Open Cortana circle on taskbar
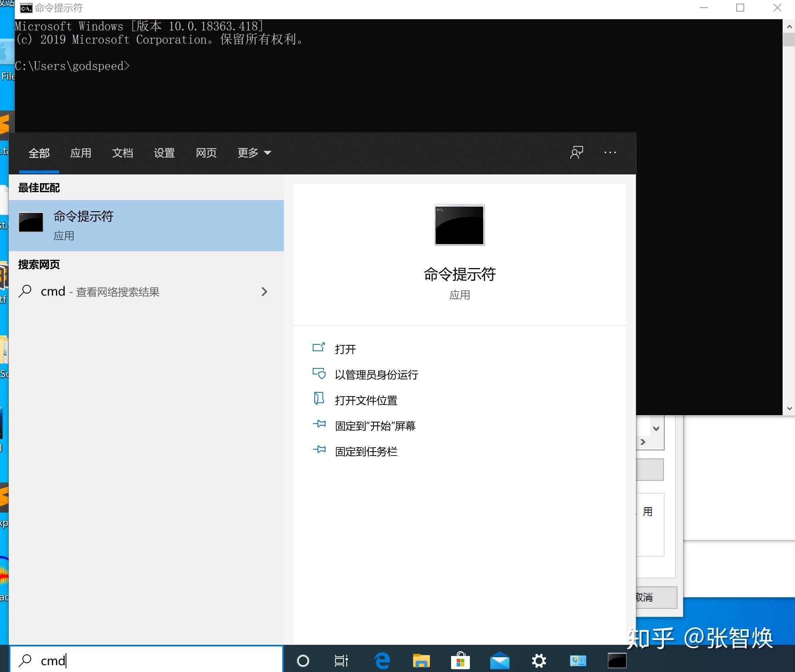Screen dimensions: 795x672 pos(303,661)
